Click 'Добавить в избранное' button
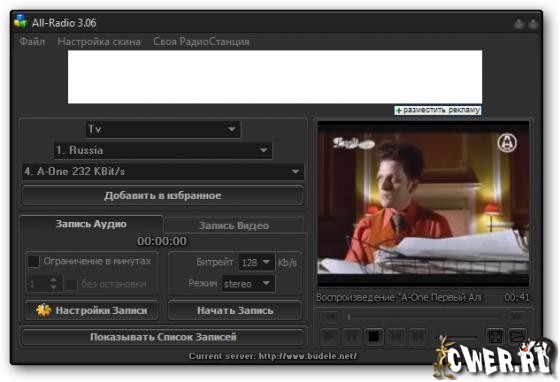 point(163,196)
